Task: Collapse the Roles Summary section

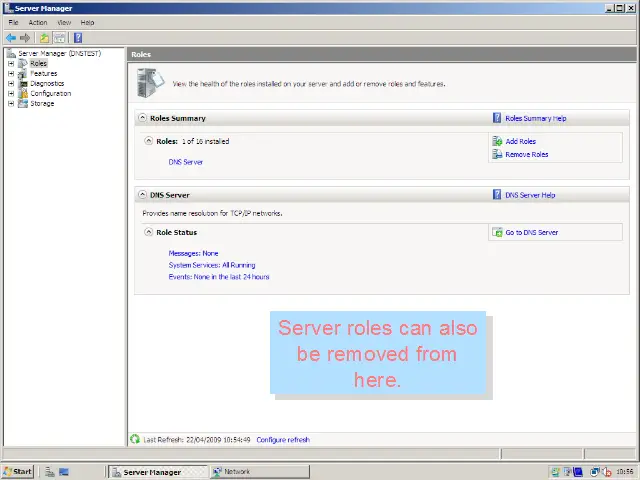Action: tap(142, 118)
